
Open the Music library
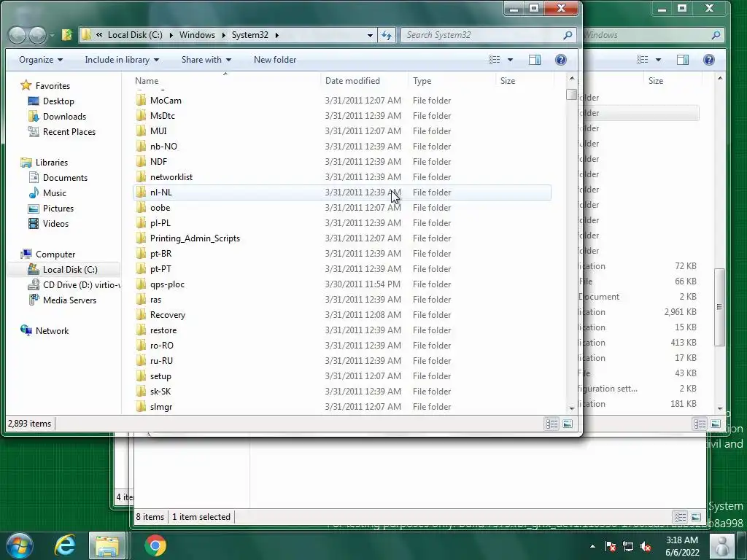point(54,192)
